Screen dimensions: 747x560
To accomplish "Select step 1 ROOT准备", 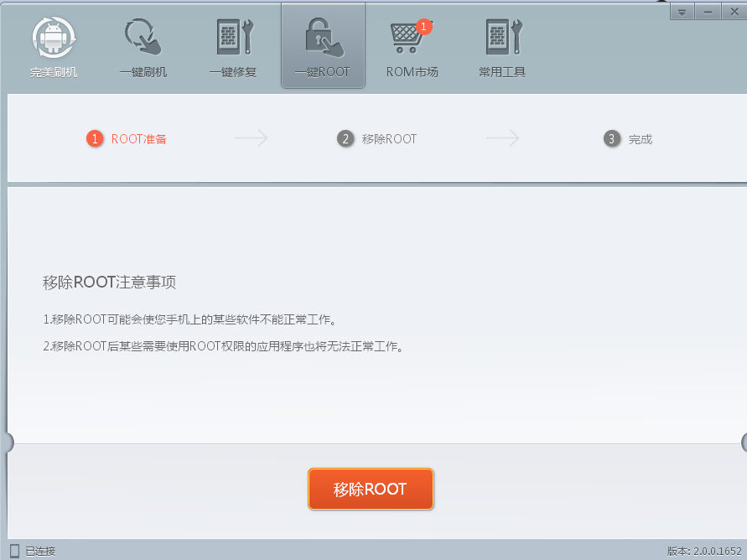I will 127,138.
